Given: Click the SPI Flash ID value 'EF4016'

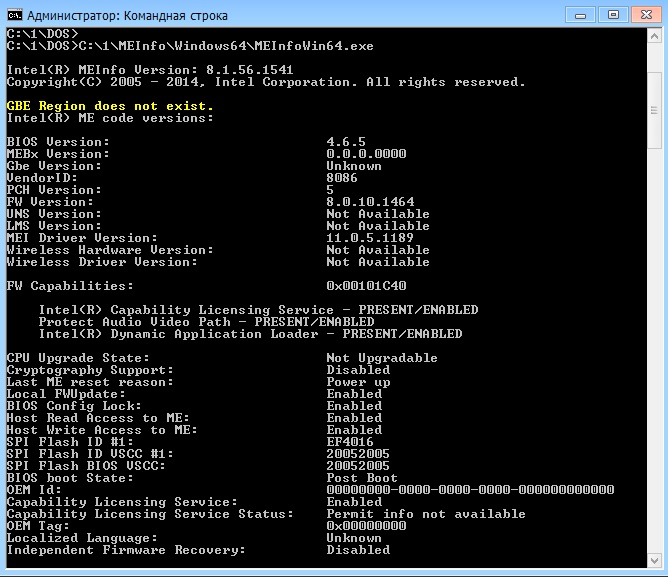Looking at the screenshot, I should [350, 441].
